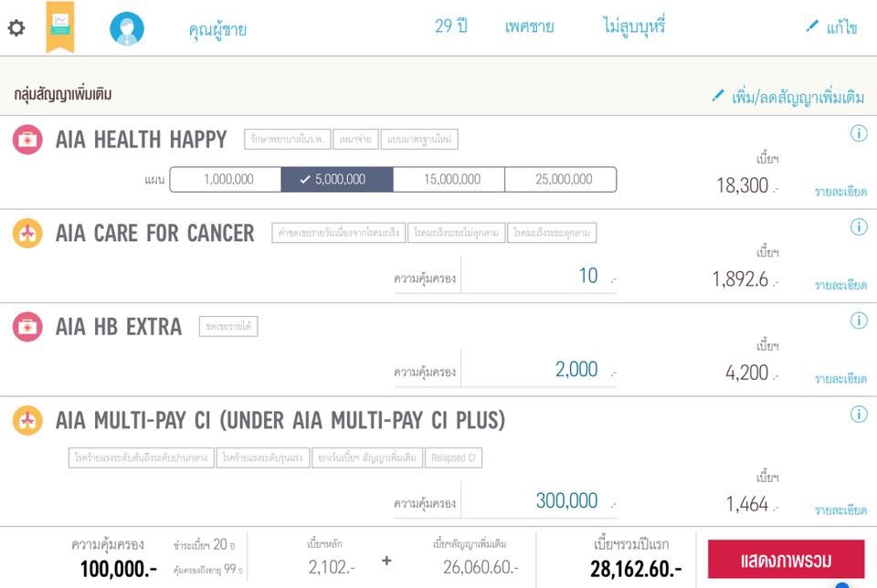Open รายละเอียด for AIA Health Happy
Image resolution: width=877 pixels, height=588 pixels.
pos(840,192)
